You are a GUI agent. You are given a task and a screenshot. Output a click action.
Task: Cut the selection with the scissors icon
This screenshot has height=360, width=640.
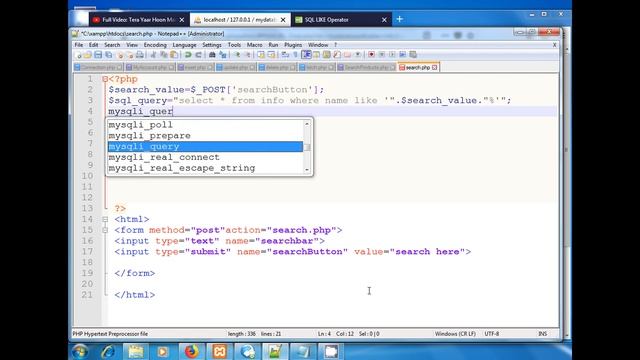point(153,54)
